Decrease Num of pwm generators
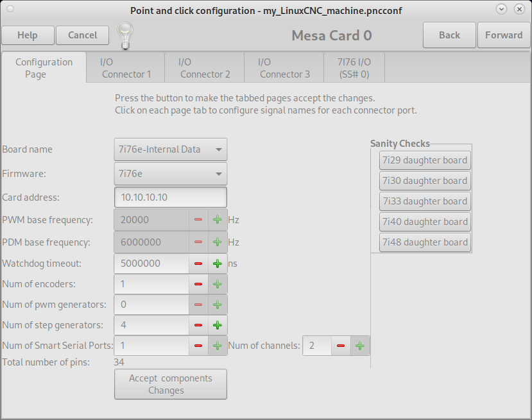This screenshot has width=532, height=420. click(198, 305)
